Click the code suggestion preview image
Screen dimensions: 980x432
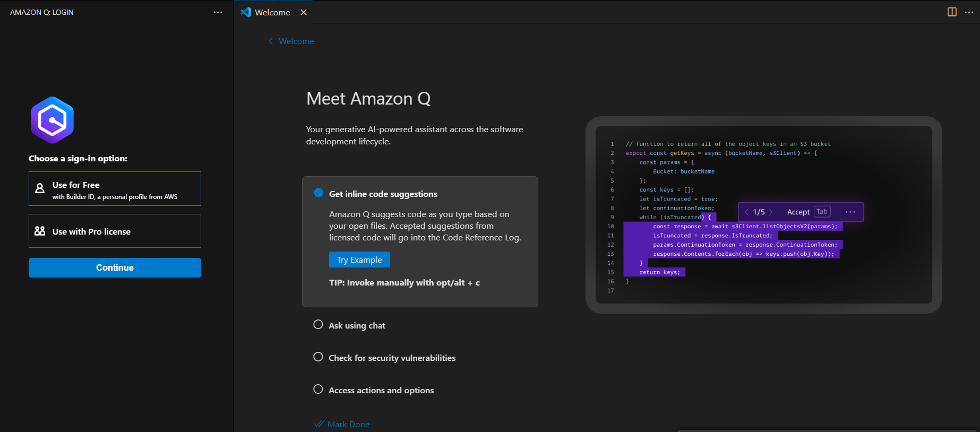763,215
